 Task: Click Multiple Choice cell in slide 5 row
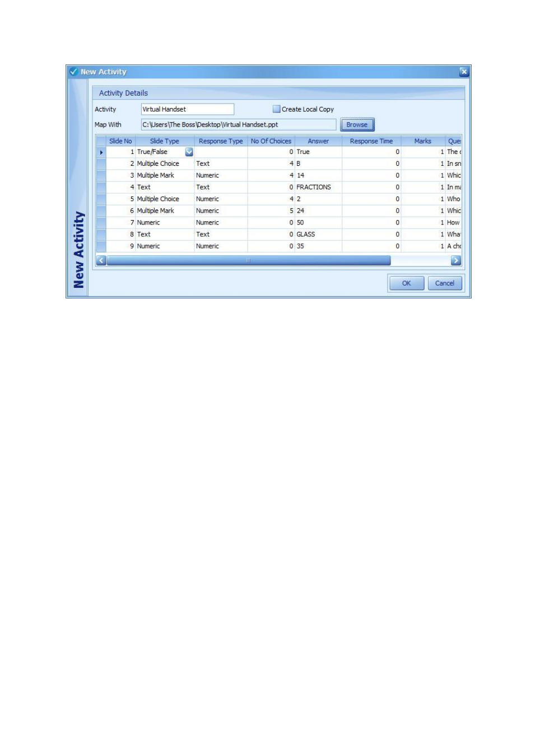point(165,199)
